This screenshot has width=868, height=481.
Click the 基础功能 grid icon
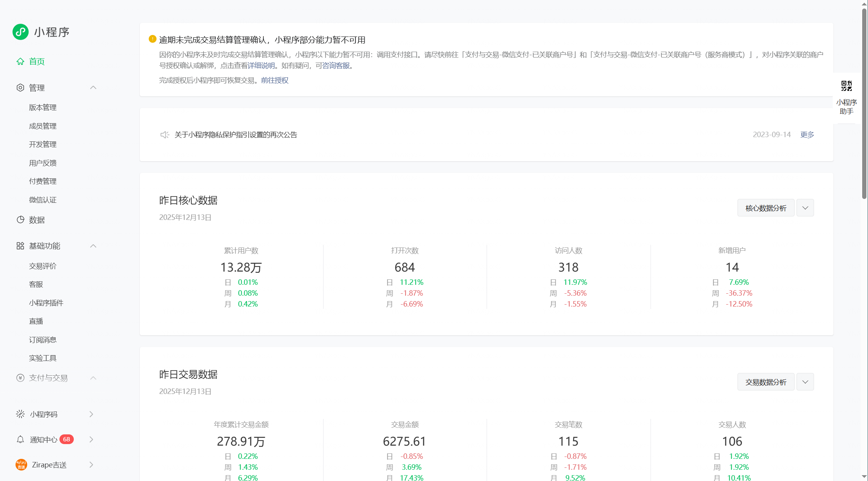click(20, 246)
